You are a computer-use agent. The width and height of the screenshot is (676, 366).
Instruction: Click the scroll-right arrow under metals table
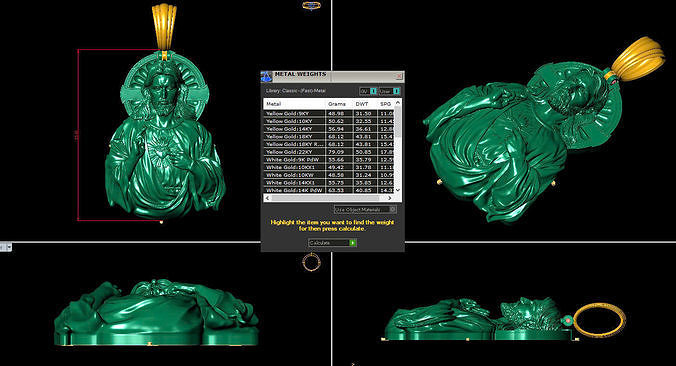(x=390, y=198)
